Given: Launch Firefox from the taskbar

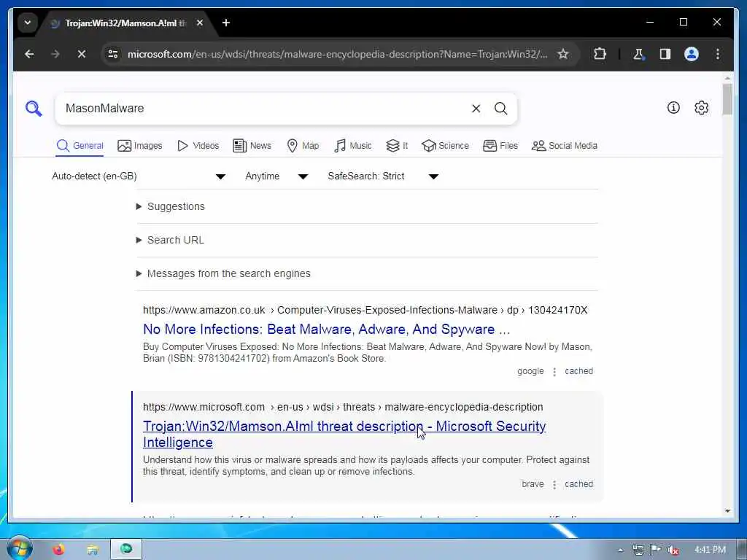Looking at the screenshot, I should pos(58,550).
